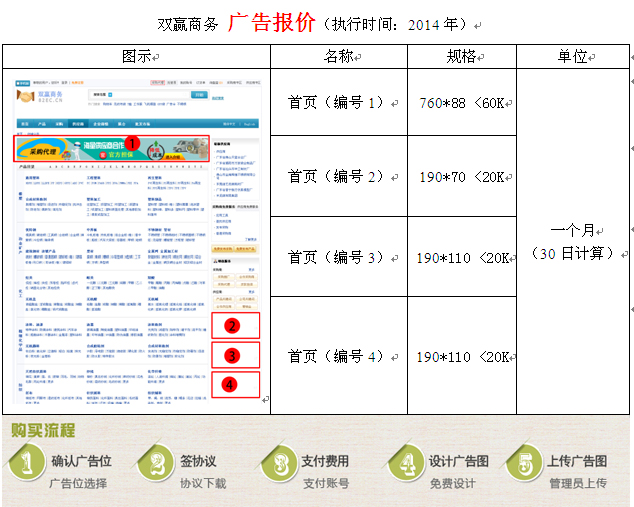Click the blue search button in the website preview

(x=199, y=95)
